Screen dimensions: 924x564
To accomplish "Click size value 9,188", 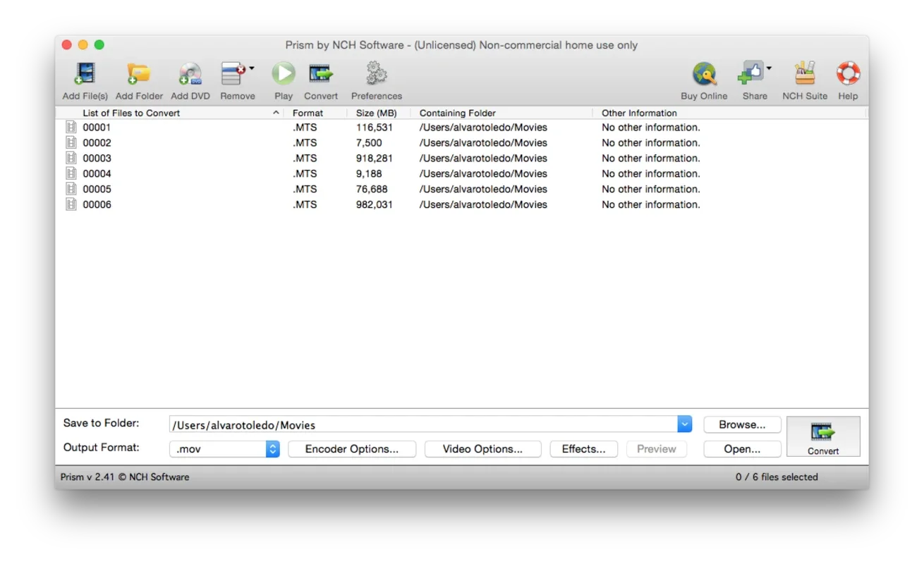I will point(369,174).
